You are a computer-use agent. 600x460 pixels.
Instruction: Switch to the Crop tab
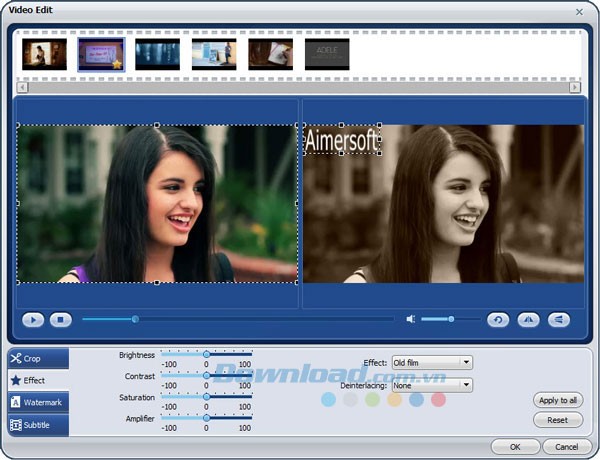(38, 358)
